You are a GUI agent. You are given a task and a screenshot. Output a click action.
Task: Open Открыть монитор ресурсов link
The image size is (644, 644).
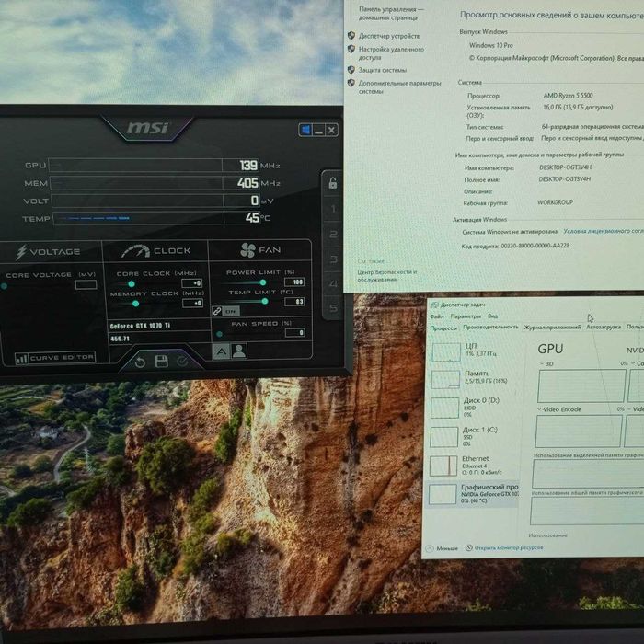tap(504, 548)
